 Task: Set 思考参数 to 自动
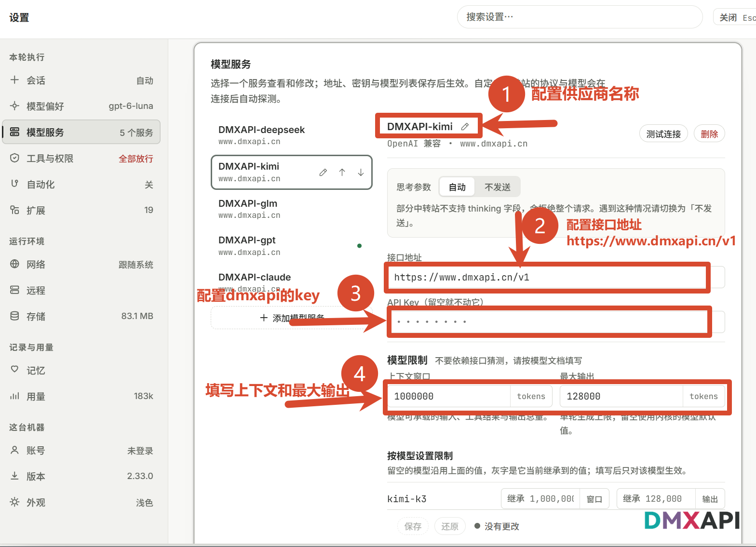click(x=457, y=187)
